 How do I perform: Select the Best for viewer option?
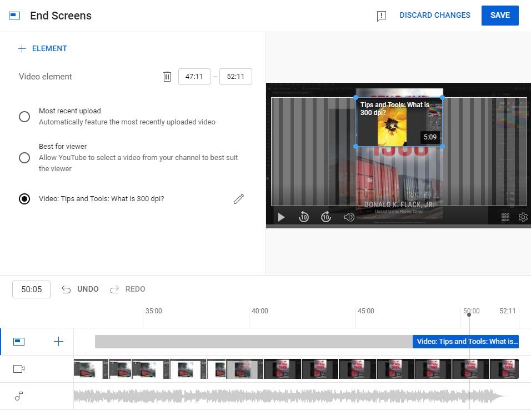(x=24, y=158)
